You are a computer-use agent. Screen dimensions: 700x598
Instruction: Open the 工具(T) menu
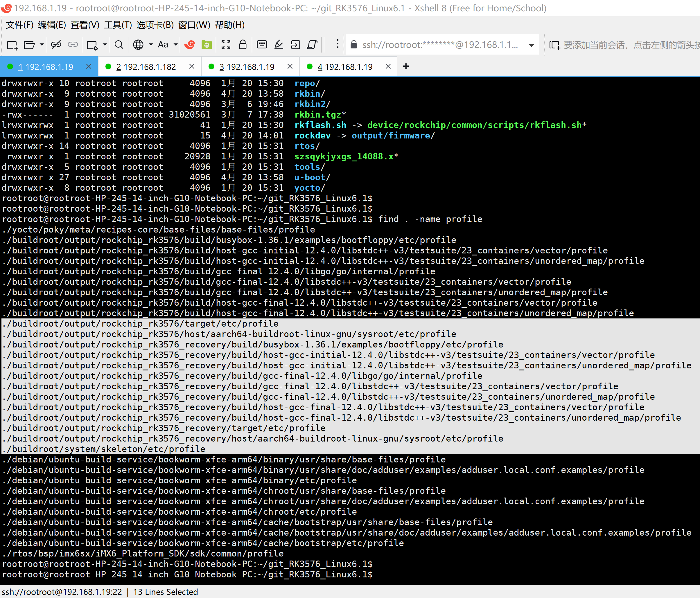click(x=118, y=25)
